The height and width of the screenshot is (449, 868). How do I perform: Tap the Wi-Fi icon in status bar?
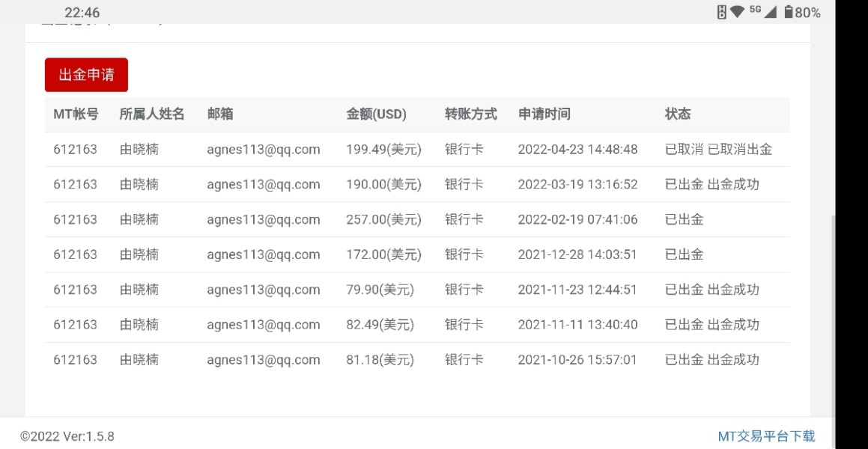(x=738, y=12)
